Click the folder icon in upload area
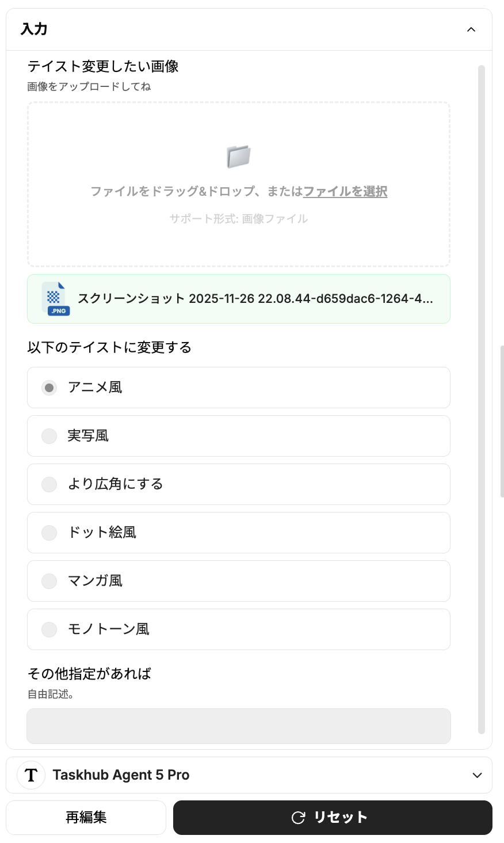504x843 pixels. [x=238, y=156]
